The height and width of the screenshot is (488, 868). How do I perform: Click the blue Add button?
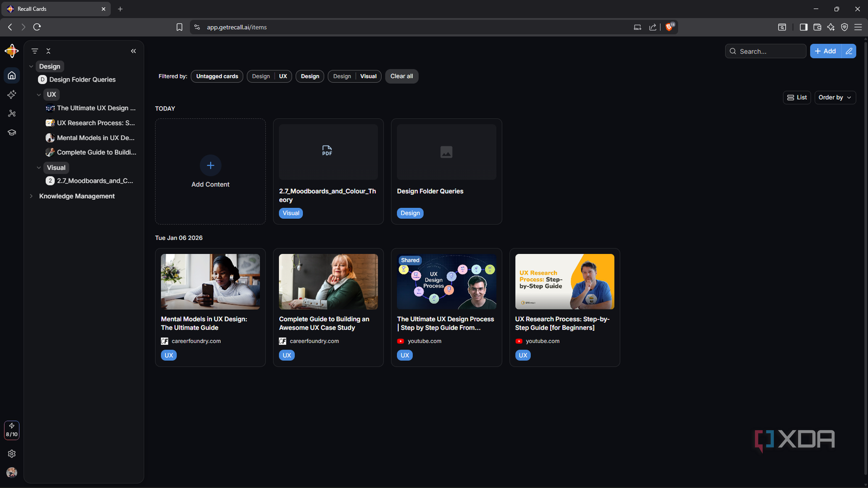tap(826, 51)
